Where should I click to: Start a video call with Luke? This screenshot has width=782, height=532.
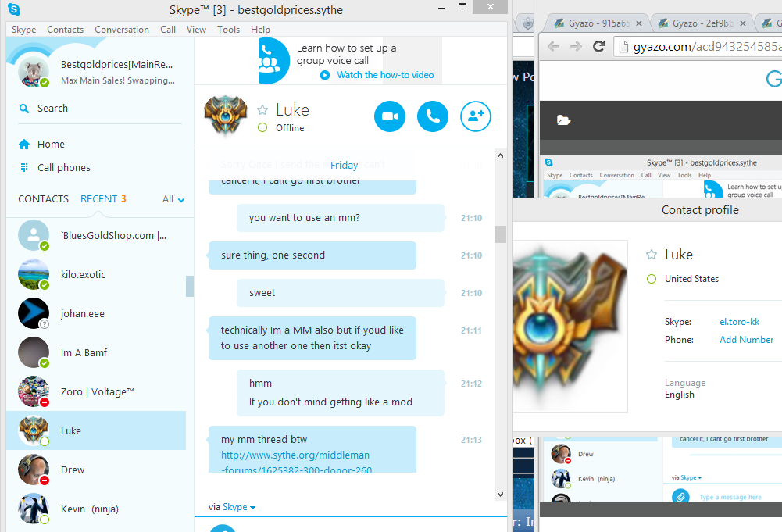(390, 116)
